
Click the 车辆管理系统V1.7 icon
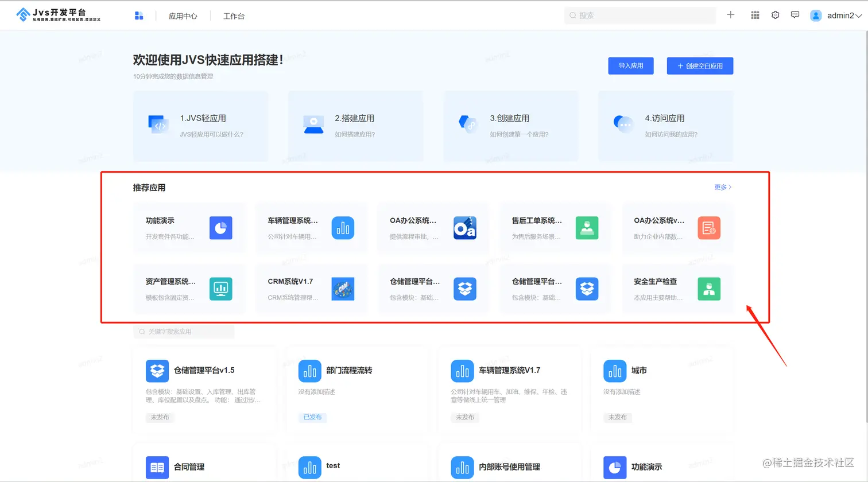(463, 371)
